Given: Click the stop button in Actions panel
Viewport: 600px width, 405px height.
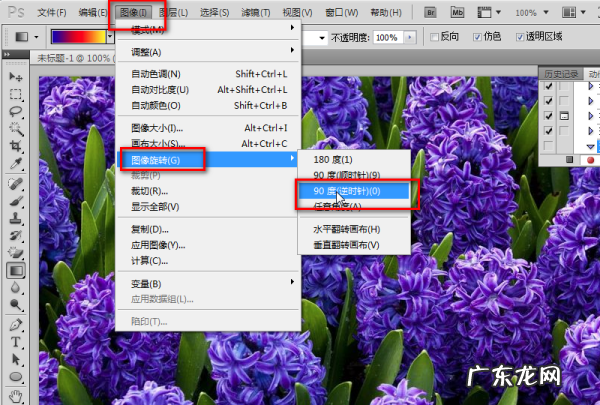Looking at the screenshot, I should (569, 160).
